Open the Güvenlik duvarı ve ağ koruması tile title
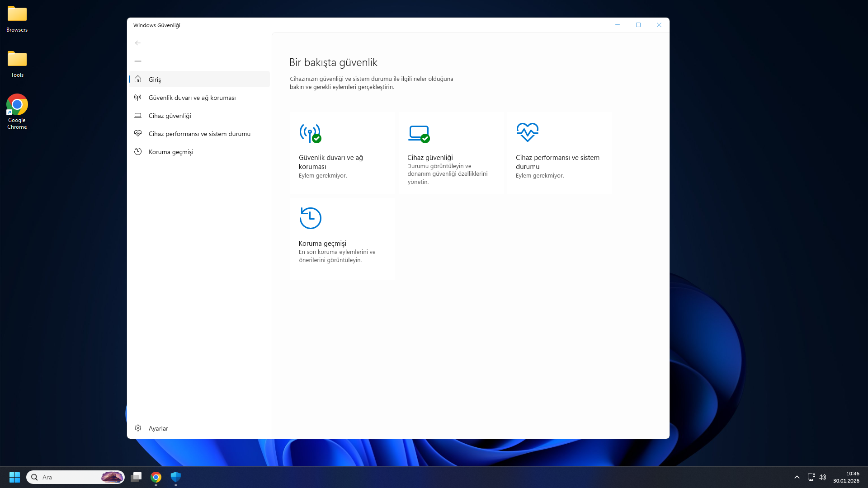Screen dimensions: 868x488 (x=331, y=162)
